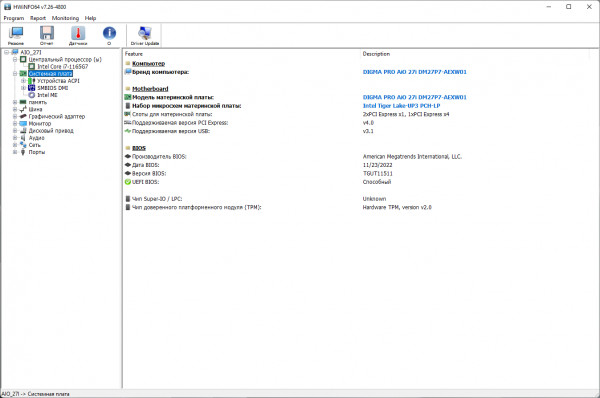
Task: Click American Megatrends International, LLC. value
Action: (x=412, y=157)
